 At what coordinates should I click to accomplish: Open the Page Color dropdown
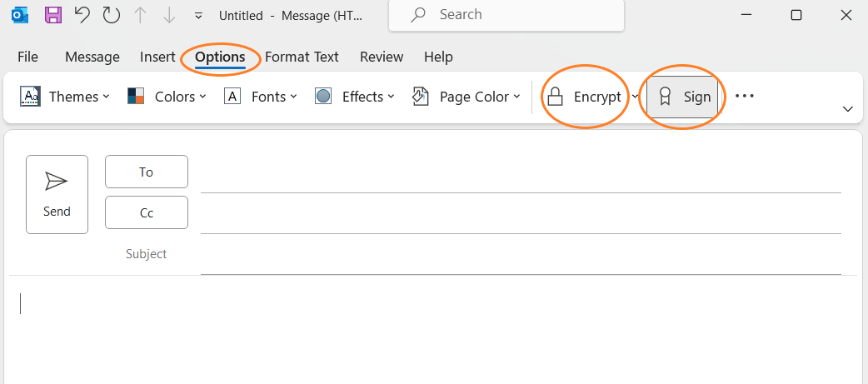tap(466, 97)
